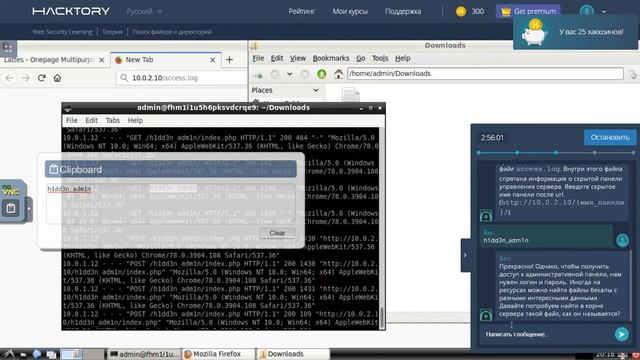This screenshot has height=360, width=640.
Task: Open View menu in Downloads window
Action: (x=298, y=58)
